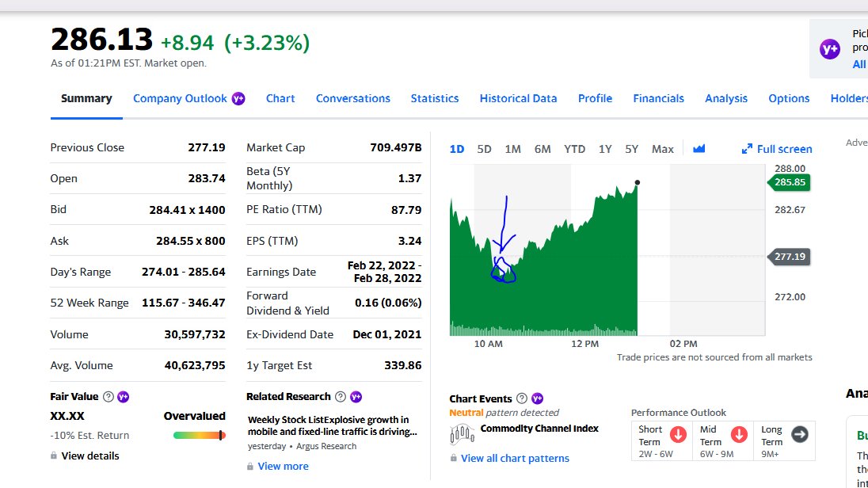Switch to the Chart tab
Screen dimensions: 868x488
[280, 98]
